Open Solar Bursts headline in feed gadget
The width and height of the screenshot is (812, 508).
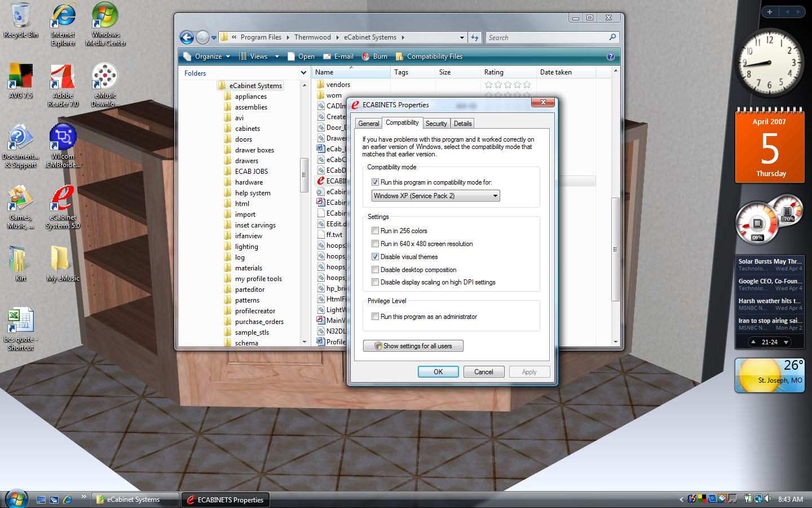[x=770, y=265]
